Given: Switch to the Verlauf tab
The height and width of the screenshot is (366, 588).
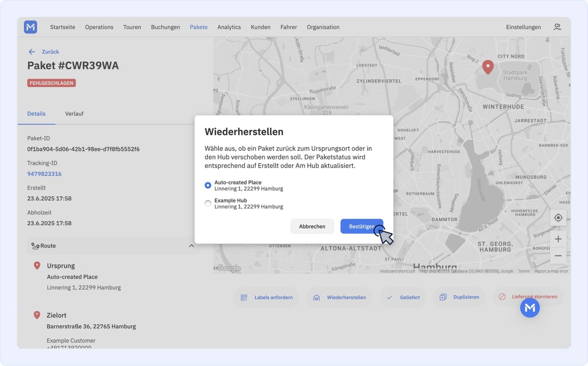Looking at the screenshot, I should [x=74, y=114].
